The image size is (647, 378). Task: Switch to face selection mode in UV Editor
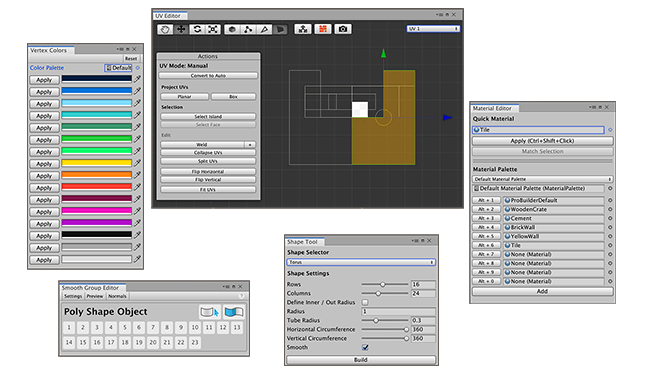(x=280, y=29)
